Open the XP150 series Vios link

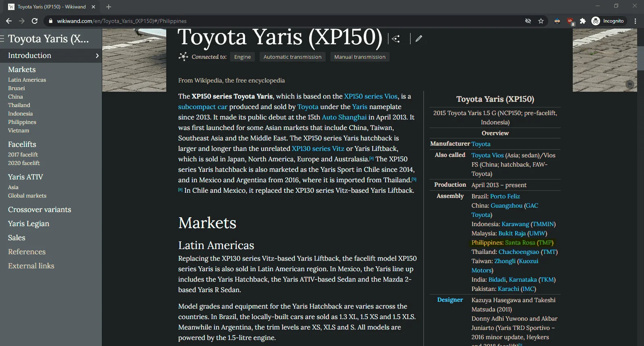(371, 96)
